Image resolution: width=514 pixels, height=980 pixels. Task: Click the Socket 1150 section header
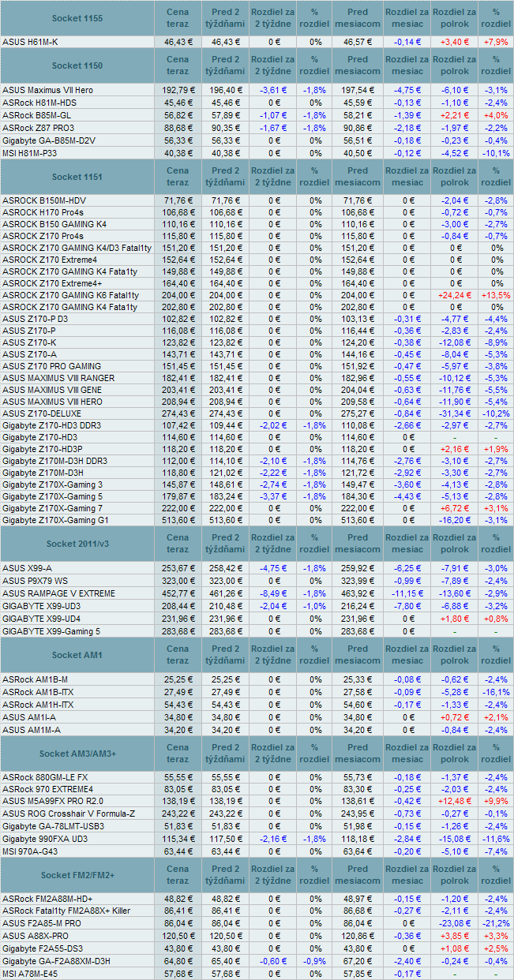click(x=77, y=65)
